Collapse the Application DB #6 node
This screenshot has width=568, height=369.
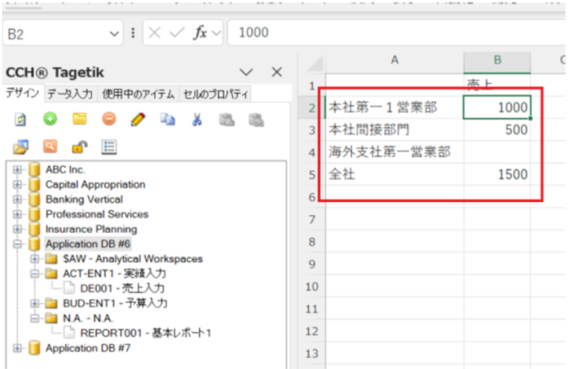[17, 244]
